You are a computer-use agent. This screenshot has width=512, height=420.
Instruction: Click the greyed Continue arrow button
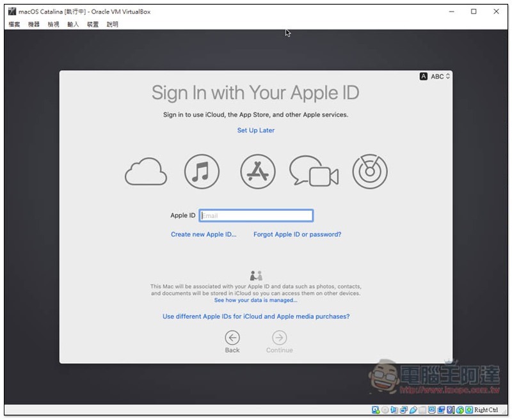(280, 338)
